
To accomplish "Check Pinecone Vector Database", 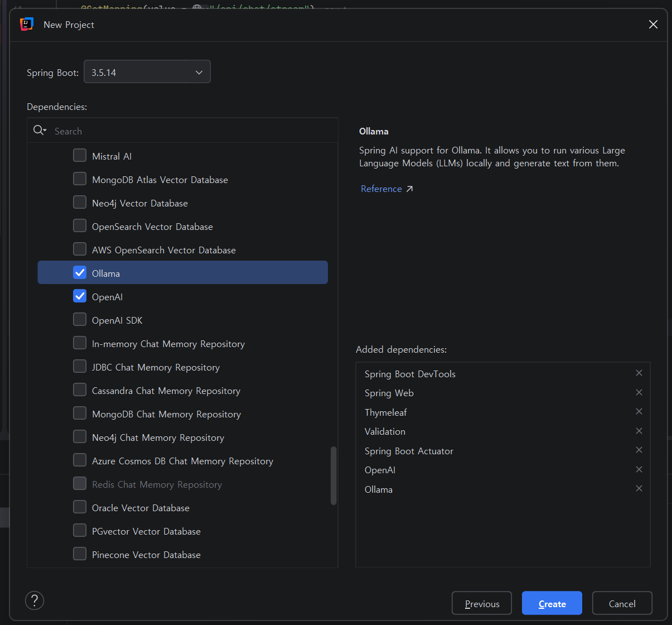I will click(80, 554).
